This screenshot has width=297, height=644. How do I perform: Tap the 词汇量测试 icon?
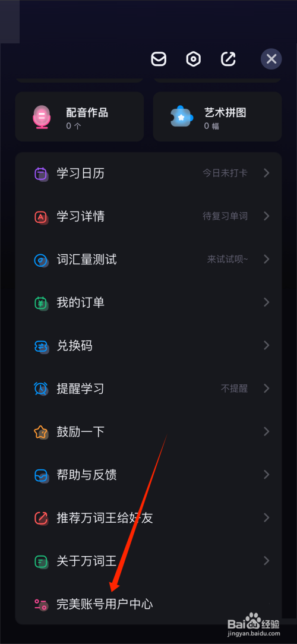click(x=41, y=260)
